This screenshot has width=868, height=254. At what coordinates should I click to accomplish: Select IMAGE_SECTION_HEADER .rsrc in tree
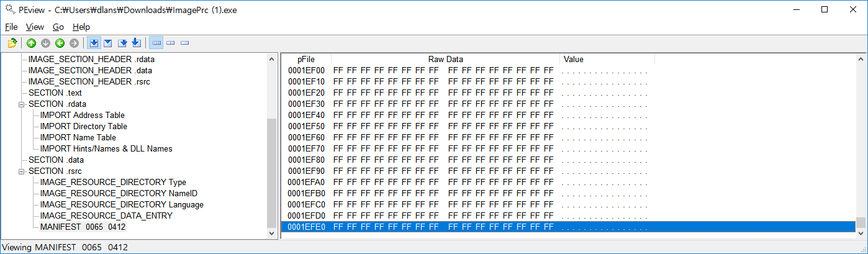click(89, 81)
